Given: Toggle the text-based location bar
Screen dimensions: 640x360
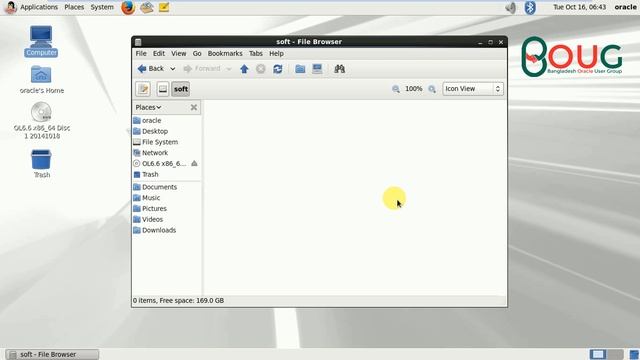Looking at the screenshot, I should coord(143,89).
